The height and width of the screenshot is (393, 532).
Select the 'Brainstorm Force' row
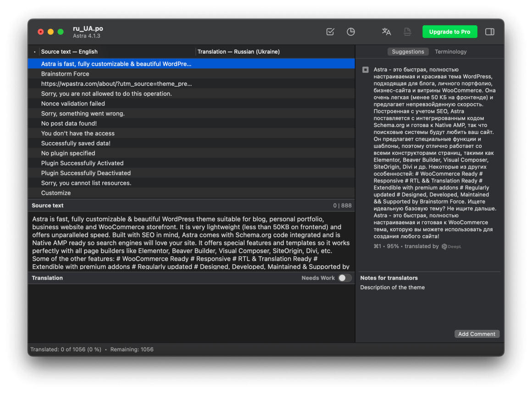pyautogui.click(x=191, y=74)
